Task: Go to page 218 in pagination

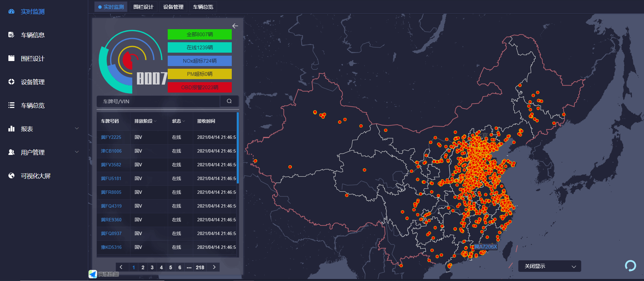Action: coord(200,267)
